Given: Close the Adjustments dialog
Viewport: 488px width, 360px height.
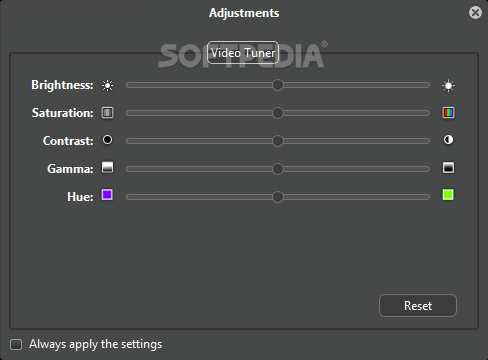Looking at the screenshot, I should pyautogui.click(x=475, y=13).
